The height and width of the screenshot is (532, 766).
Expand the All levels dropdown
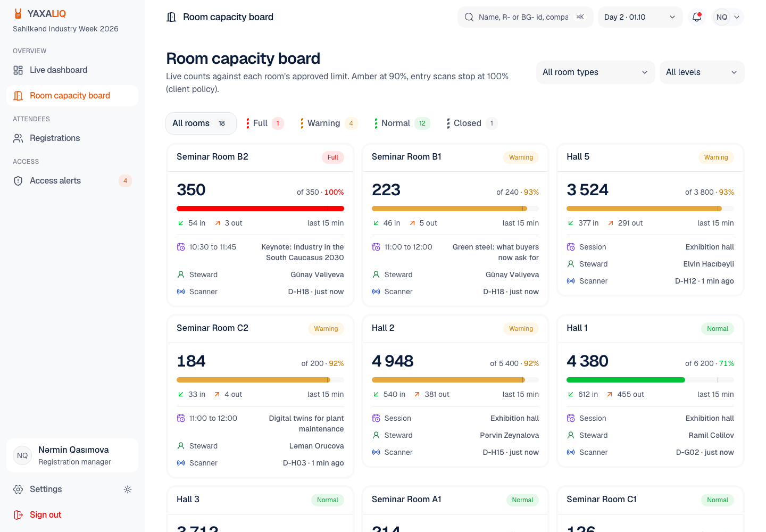click(702, 72)
